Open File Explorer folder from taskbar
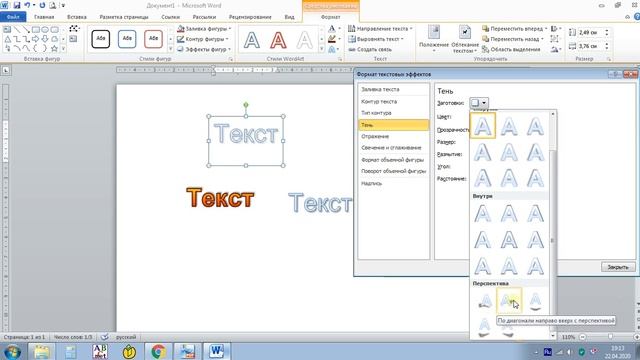This screenshot has height=360, width=640. [41, 351]
